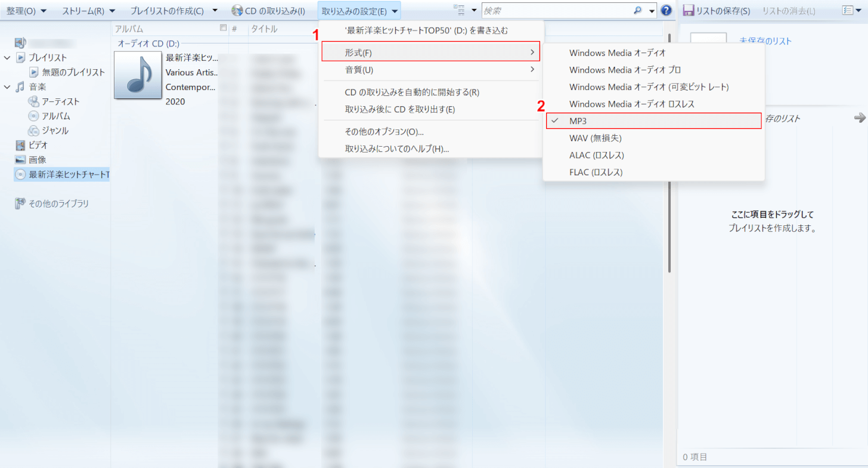Open 取り込みについてのヘルプ(H)...
The width and height of the screenshot is (868, 468).
click(x=430, y=148)
